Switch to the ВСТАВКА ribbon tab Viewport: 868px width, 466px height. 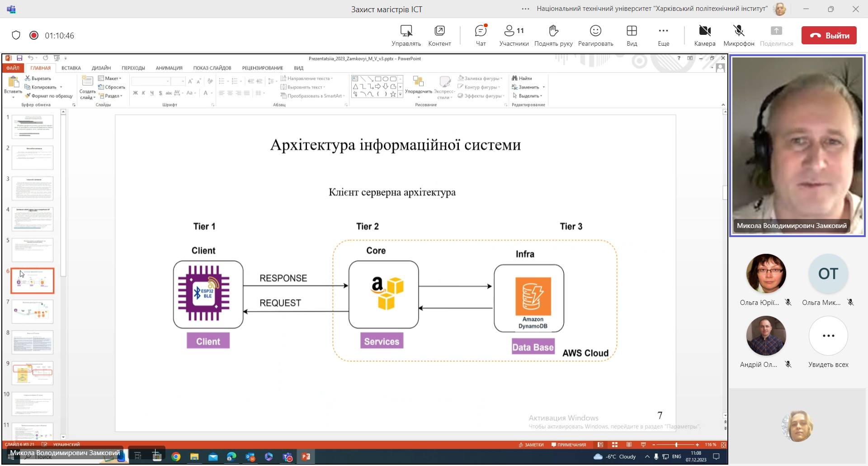[71, 68]
